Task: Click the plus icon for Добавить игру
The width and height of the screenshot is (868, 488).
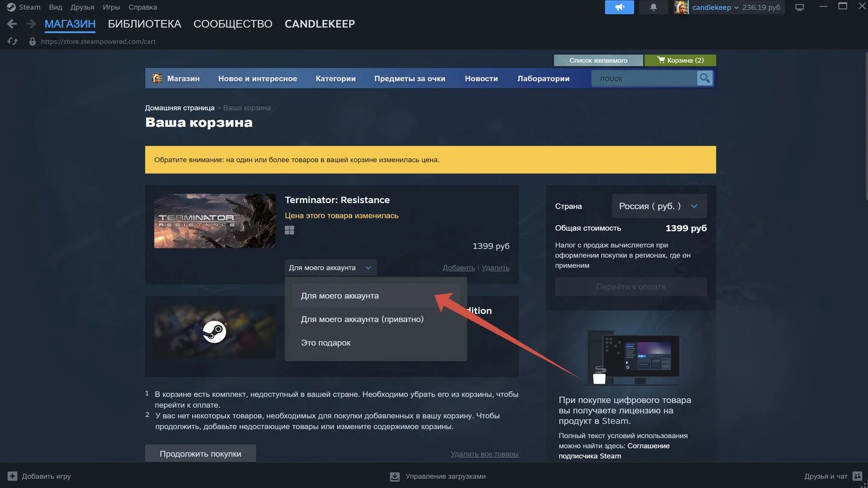Action: pos(12,476)
